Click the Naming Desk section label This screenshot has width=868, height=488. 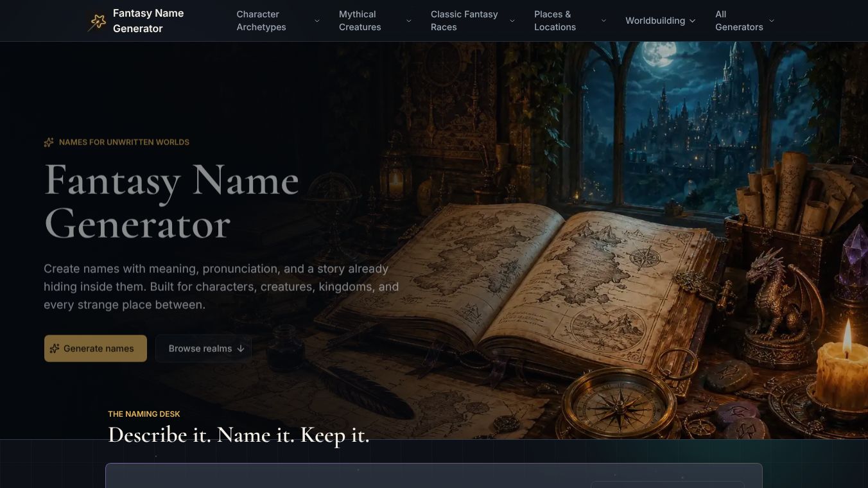(144, 414)
